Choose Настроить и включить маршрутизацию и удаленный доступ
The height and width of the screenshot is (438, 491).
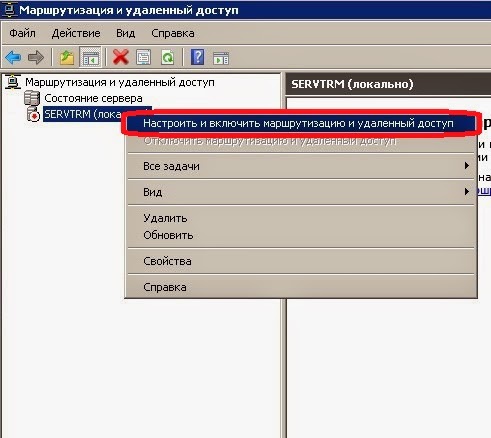301,123
